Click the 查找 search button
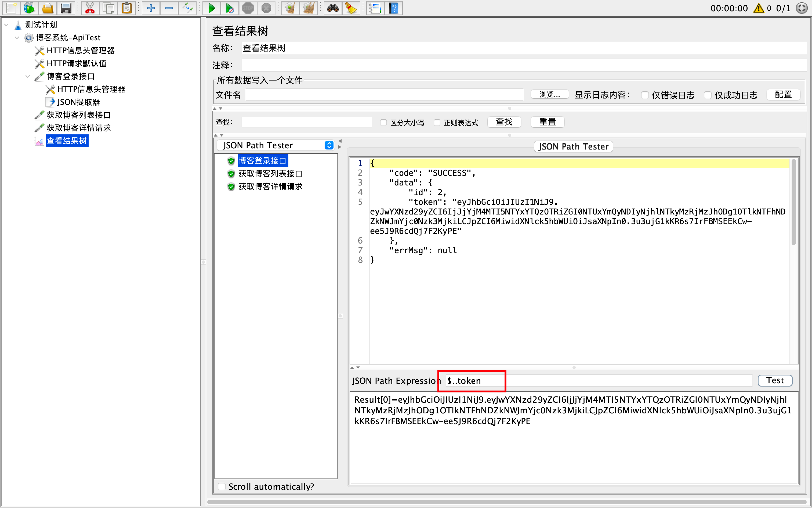 click(x=504, y=121)
